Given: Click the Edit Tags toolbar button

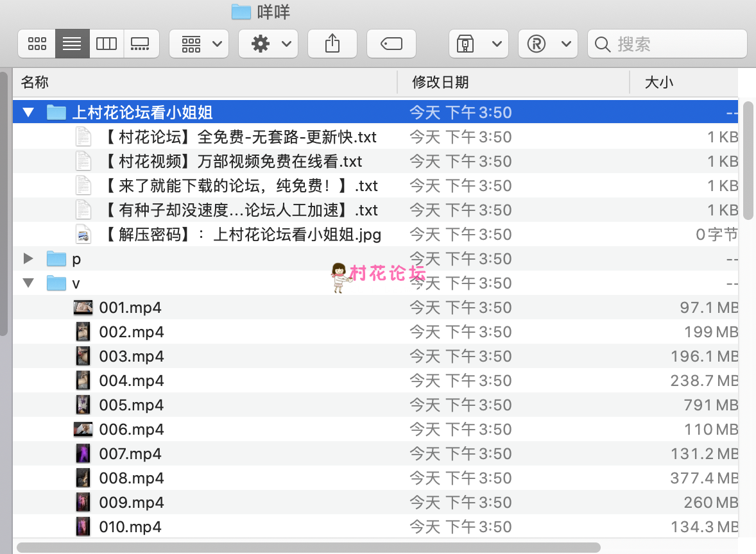Looking at the screenshot, I should (391, 44).
